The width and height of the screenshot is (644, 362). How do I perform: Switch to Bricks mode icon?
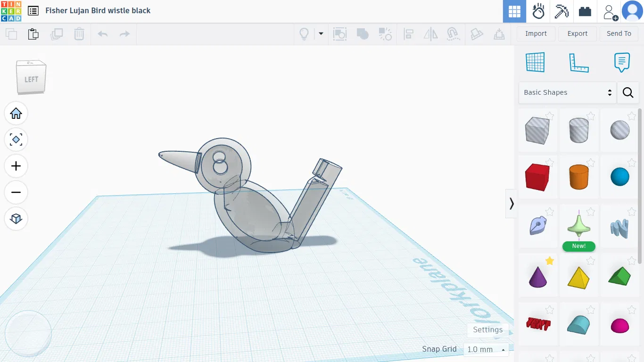(585, 11)
